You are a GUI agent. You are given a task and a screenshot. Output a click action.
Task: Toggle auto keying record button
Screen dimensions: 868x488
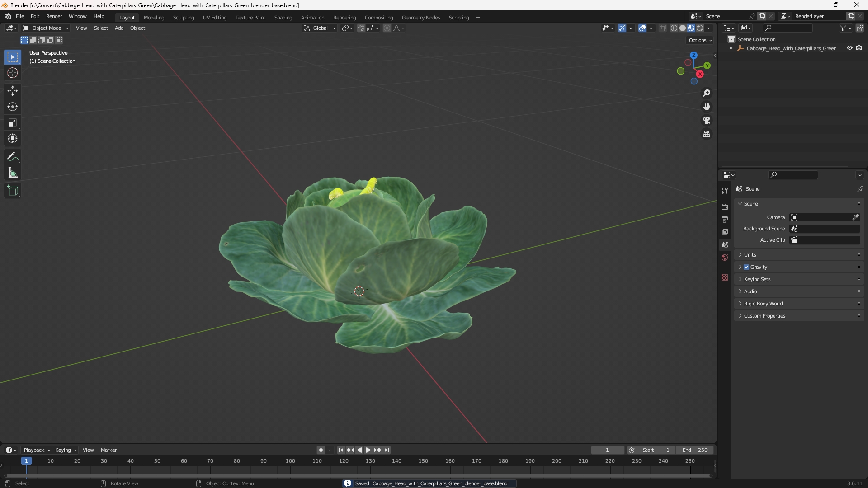(321, 450)
